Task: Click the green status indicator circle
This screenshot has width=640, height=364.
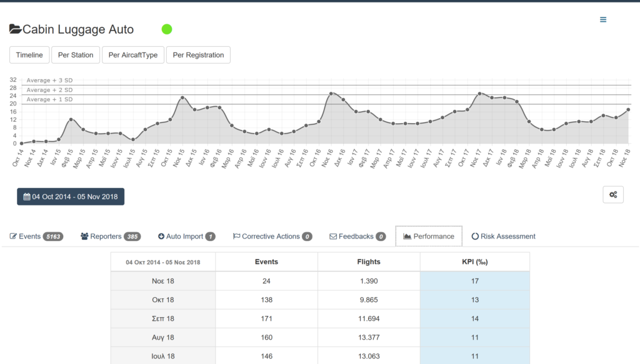Action: [167, 29]
